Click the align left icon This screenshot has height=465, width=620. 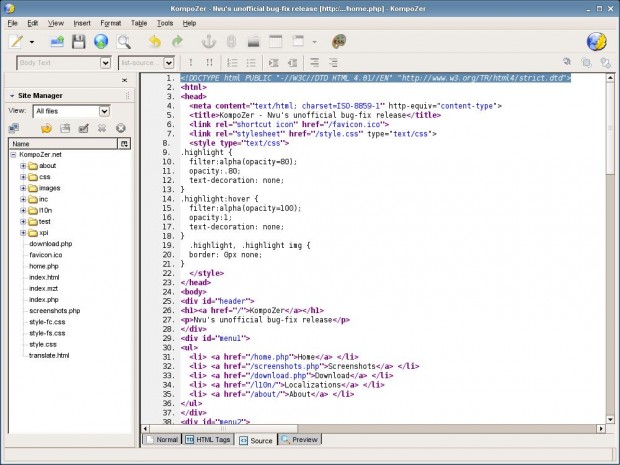pos(314,62)
